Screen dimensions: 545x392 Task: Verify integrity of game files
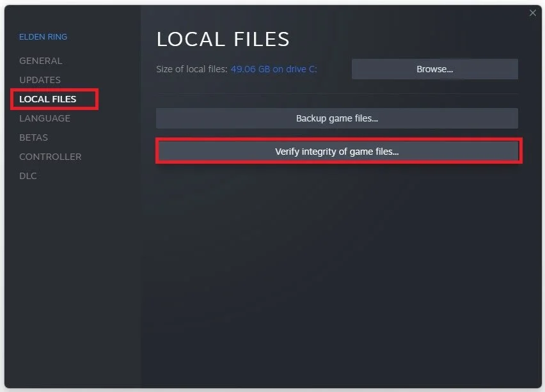click(x=337, y=151)
